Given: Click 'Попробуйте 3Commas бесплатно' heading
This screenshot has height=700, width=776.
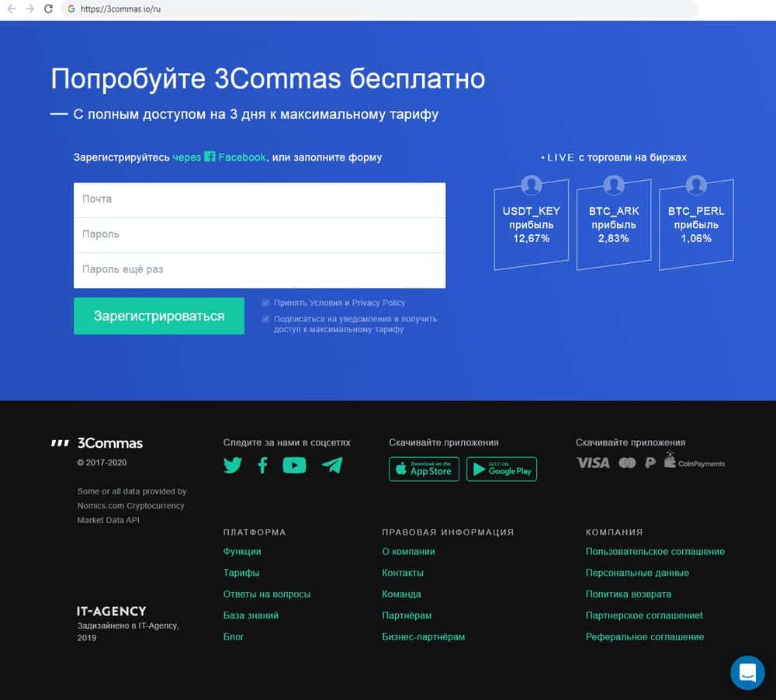Looking at the screenshot, I should [268, 78].
